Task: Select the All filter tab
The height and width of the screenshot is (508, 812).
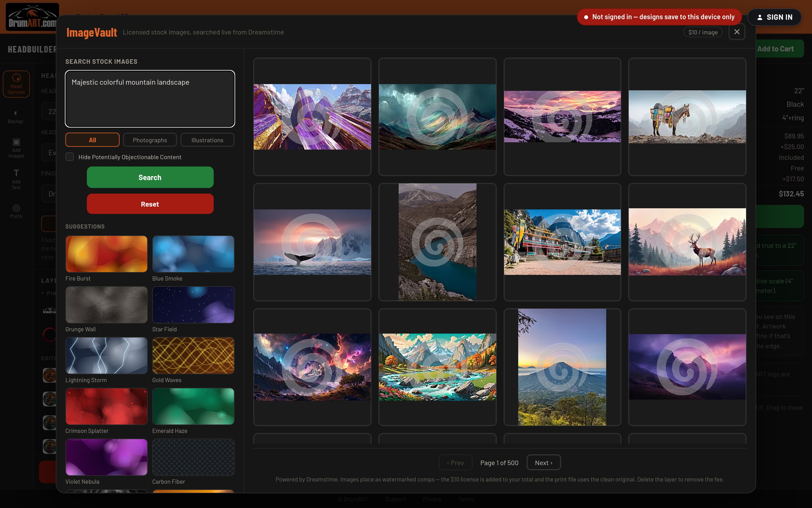Action: (92, 140)
